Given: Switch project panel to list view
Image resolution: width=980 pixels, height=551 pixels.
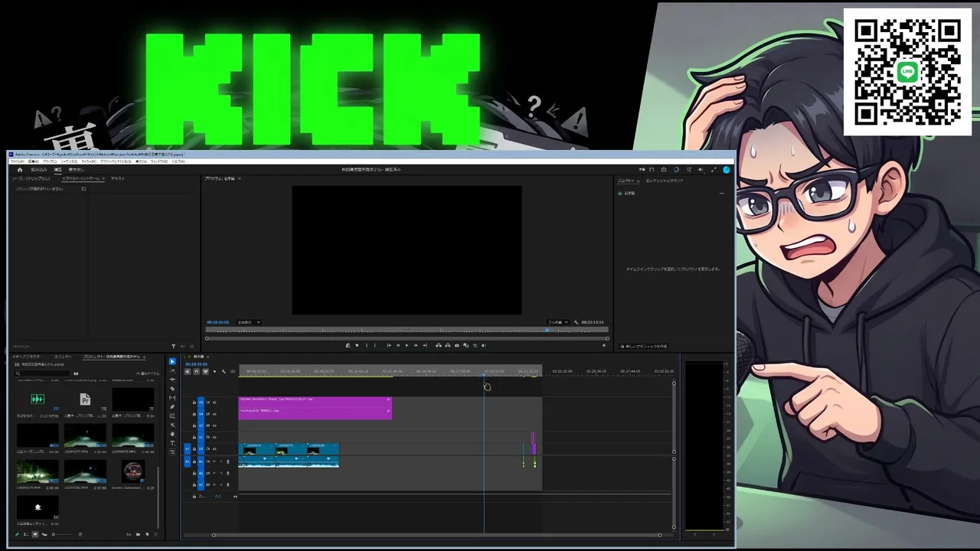Looking at the screenshot, I should (x=26, y=534).
